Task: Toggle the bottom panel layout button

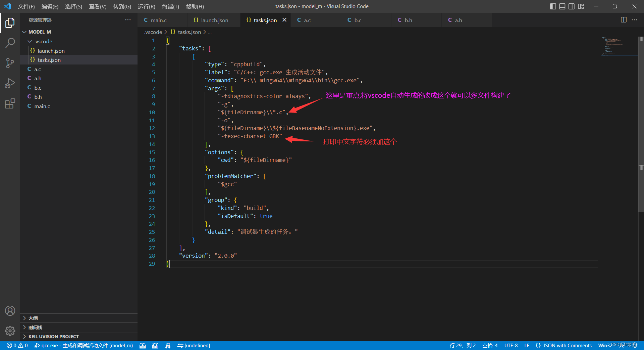Action: (x=562, y=6)
